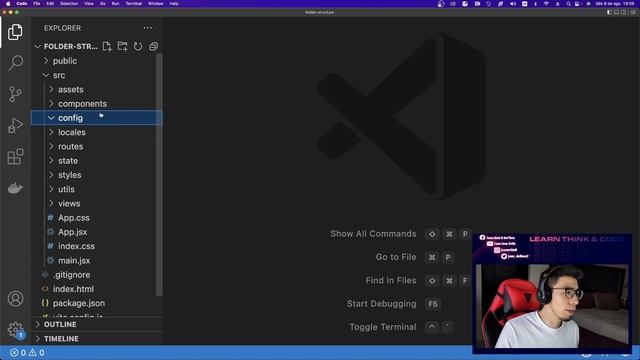Open the File menu
The height and width of the screenshot is (360, 640).
click(x=37, y=4)
